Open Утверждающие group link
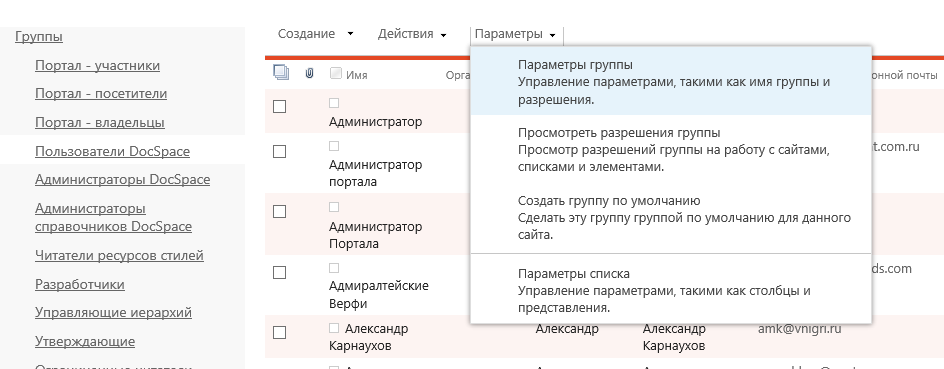The width and height of the screenshot is (944, 369). point(85,341)
